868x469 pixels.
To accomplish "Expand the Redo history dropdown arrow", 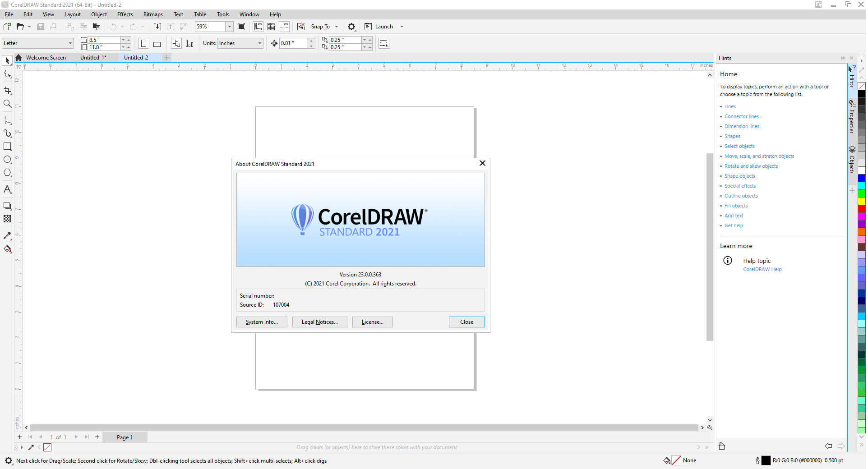I will pos(143,27).
